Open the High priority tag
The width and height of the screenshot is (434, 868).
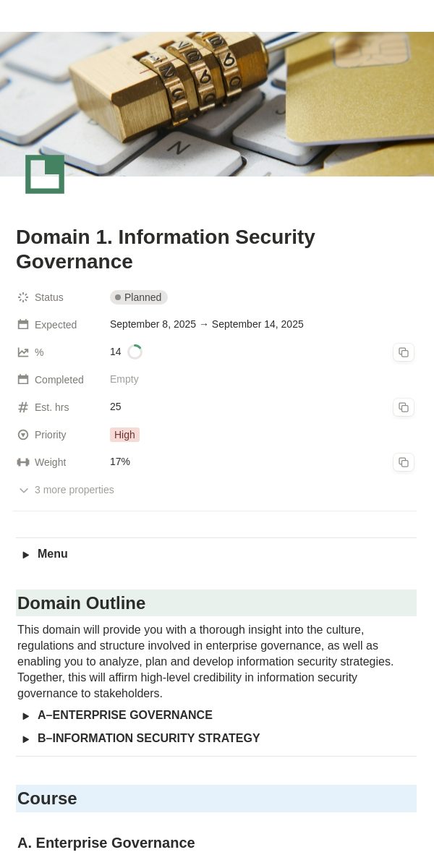(124, 435)
